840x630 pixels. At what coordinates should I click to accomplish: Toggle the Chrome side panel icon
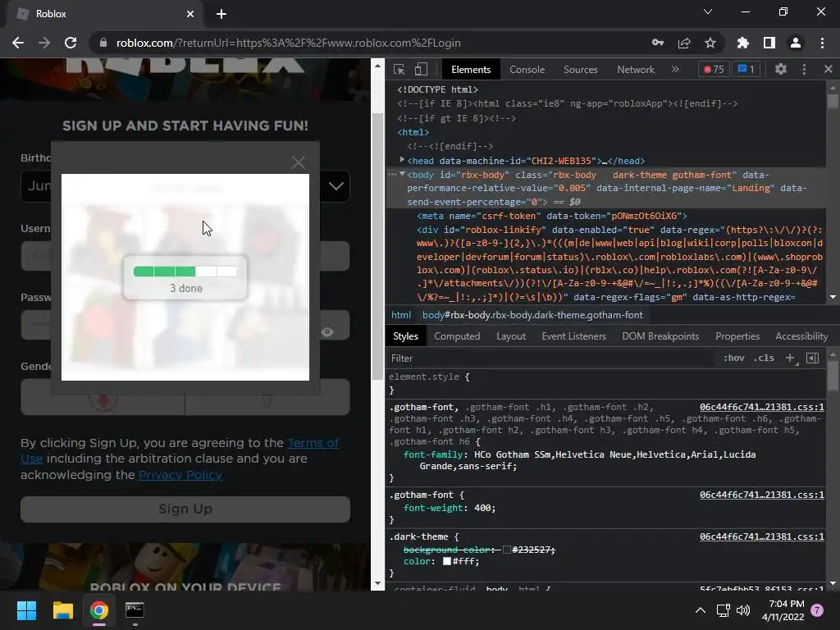pos(769,43)
